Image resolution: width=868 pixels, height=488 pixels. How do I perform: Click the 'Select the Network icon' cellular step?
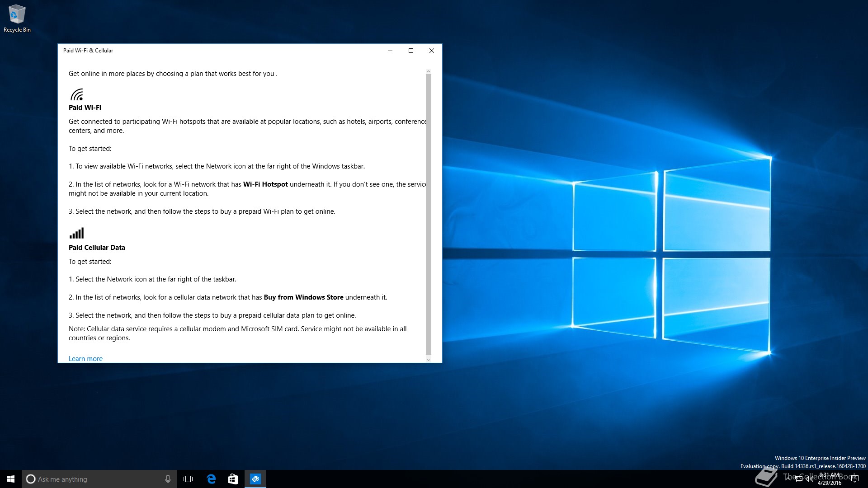tap(152, 279)
